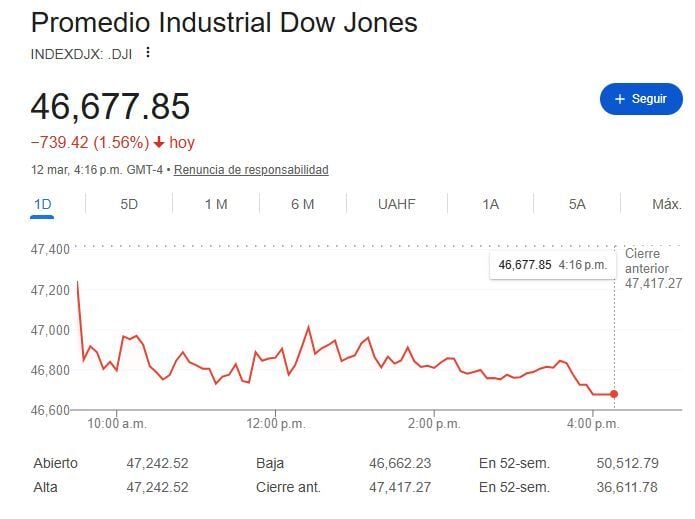This screenshot has width=695, height=519.
Task: Click the large 46,677.85 index price
Action: click(110, 106)
